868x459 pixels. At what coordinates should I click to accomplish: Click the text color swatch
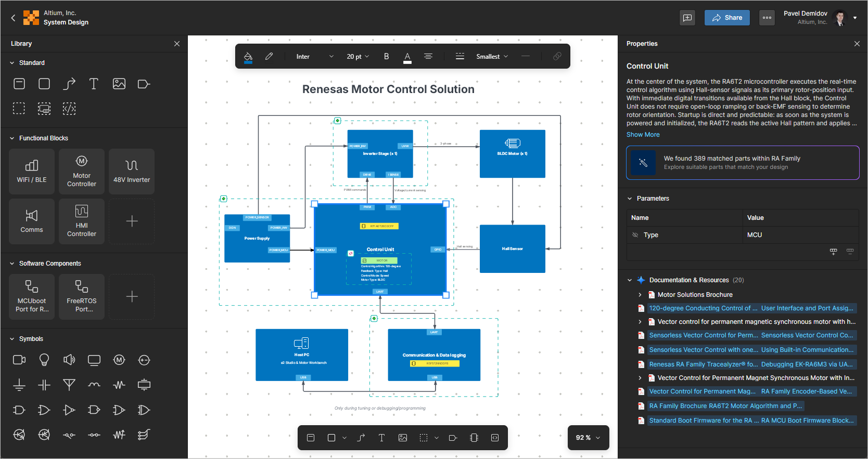click(x=407, y=57)
